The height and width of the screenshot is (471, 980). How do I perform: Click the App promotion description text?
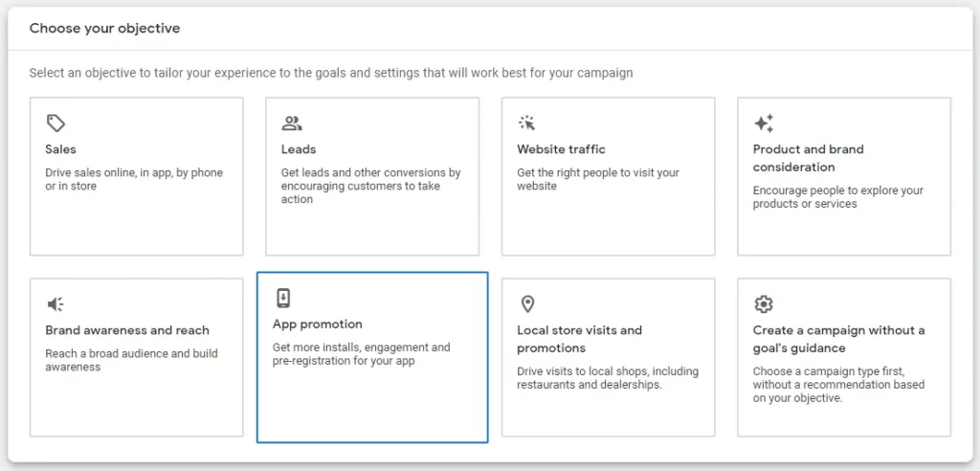[361, 354]
